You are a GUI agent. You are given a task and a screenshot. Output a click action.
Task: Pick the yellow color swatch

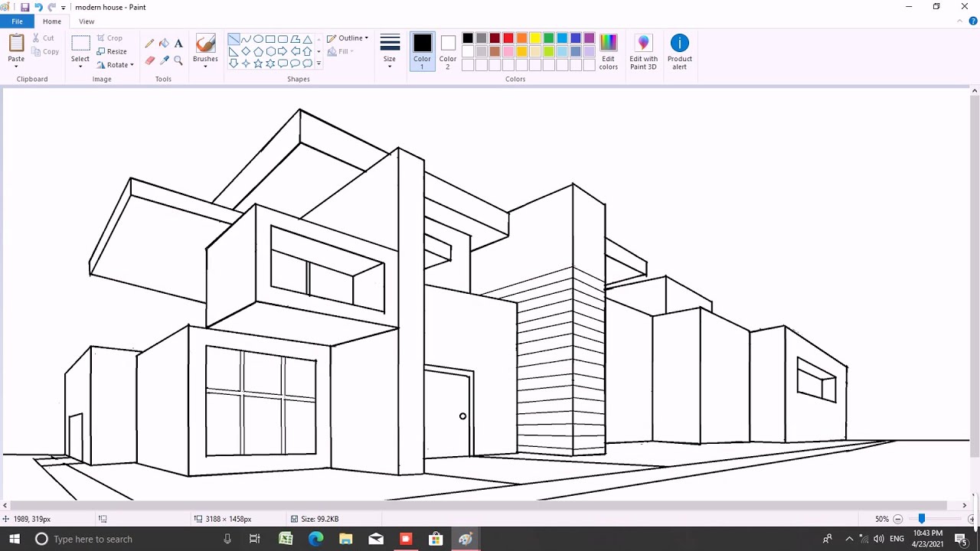pyautogui.click(x=535, y=38)
